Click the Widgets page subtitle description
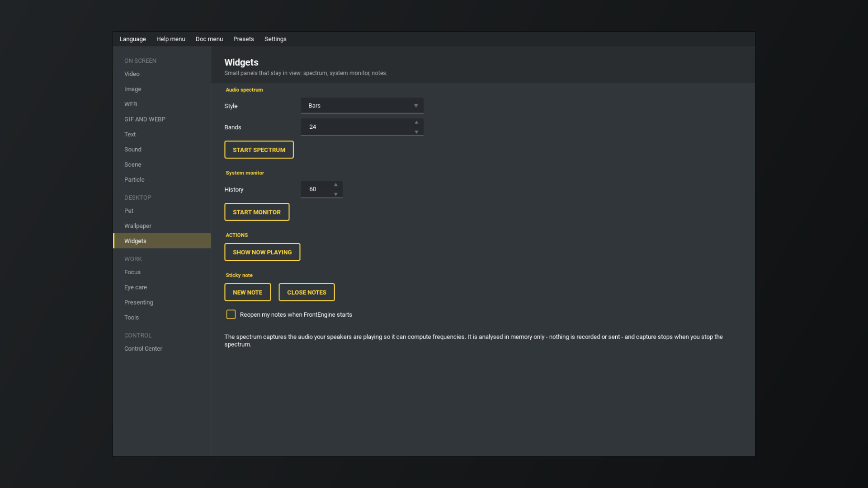Image resolution: width=868 pixels, height=488 pixels. (x=306, y=73)
